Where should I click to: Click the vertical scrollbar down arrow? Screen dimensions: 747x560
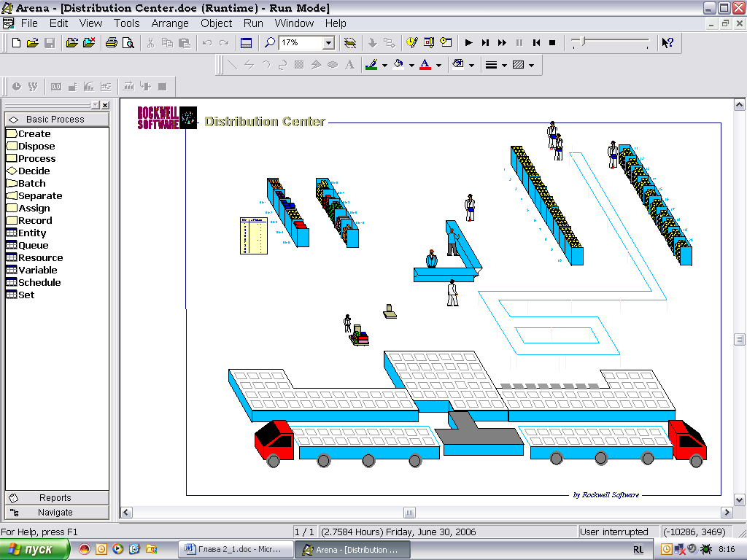click(x=740, y=500)
